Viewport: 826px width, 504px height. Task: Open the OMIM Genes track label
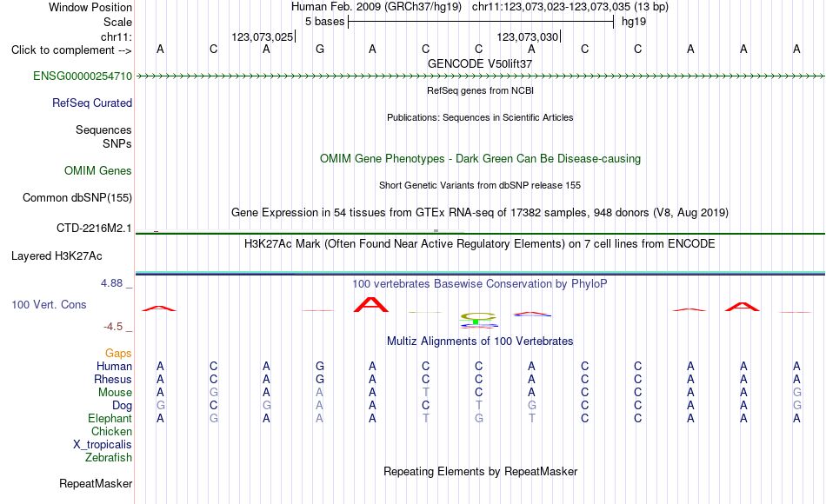[x=97, y=170]
